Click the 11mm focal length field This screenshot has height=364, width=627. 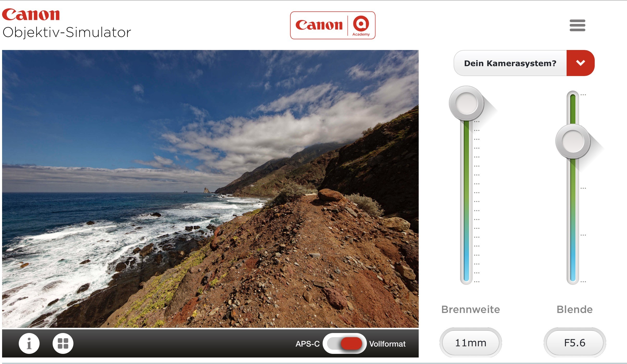(x=471, y=343)
